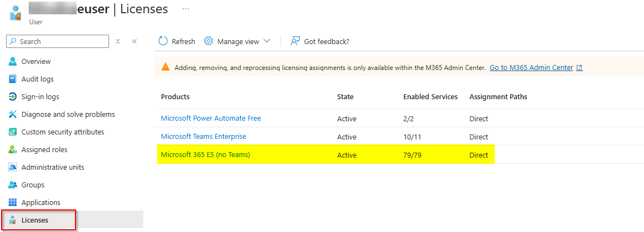Image resolution: width=644 pixels, height=232 pixels.
Task: Click the Manage view label
Action: coord(238,41)
